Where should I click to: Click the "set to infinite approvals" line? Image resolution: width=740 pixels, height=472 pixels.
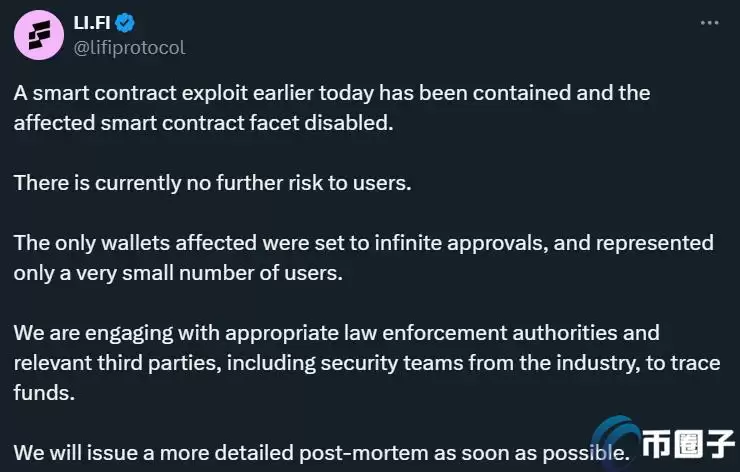[400, 243]
